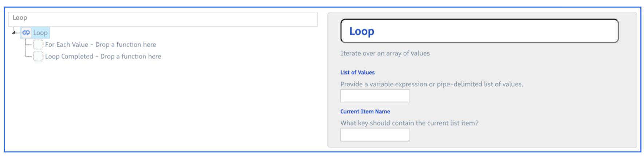Click the For Each Value placeholder box

pos(38,44)
